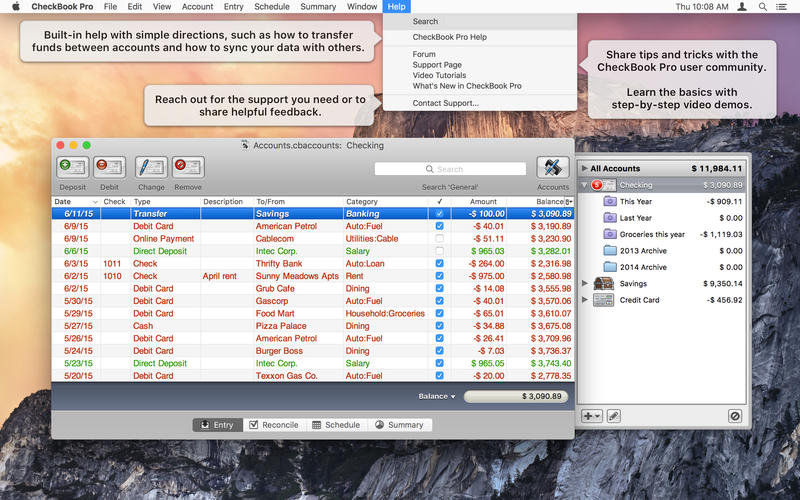Switch to the Reconcile tab
This screenshot has height=500, width=800.
273,425
